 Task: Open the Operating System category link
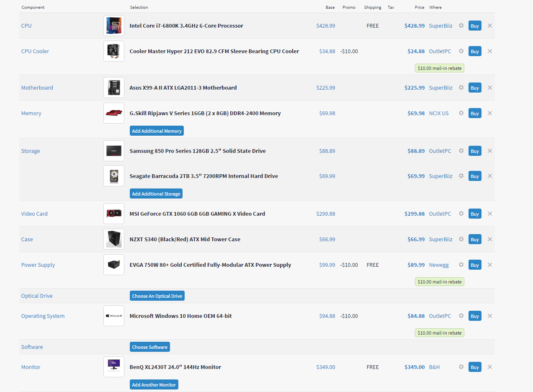[x=43, y=316]
